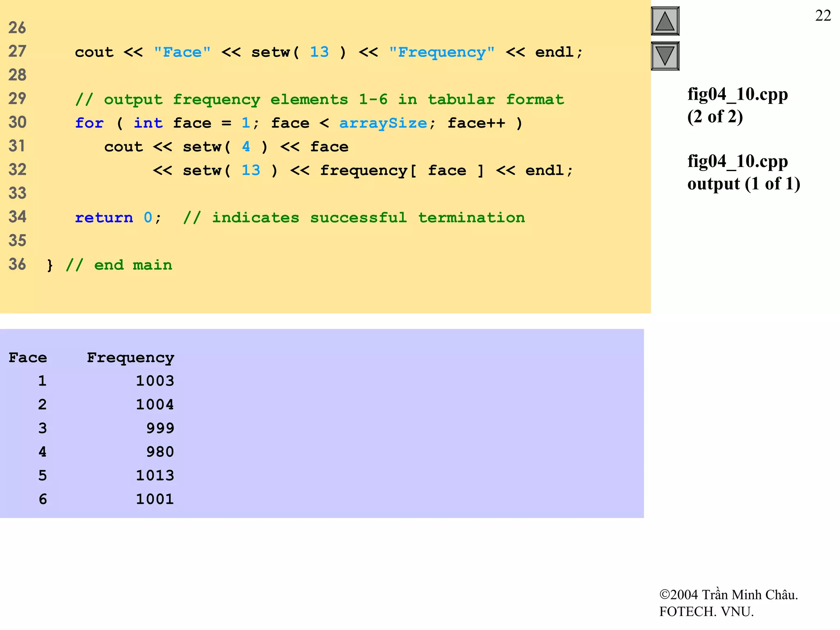Click the 'for' keyword on line 30
The width and height of the screenshot is (840, 630).
pyautogui.click(x=89, y=123)
